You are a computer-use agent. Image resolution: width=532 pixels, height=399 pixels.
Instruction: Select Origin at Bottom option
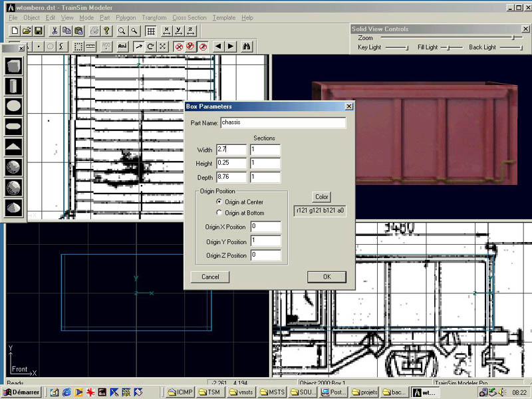click(x=220, y=213)
